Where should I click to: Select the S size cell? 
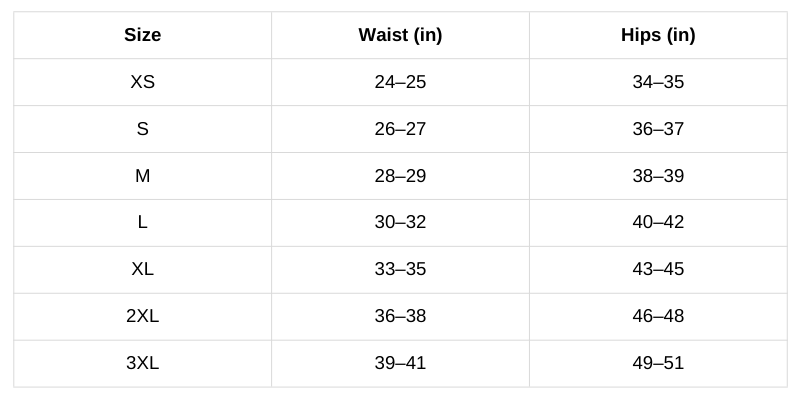point(142,129)
